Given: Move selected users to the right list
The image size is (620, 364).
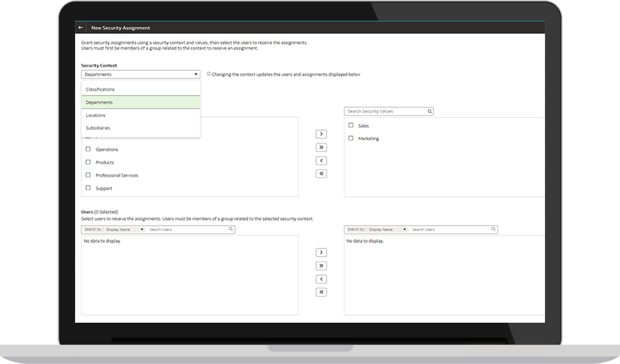Looking at the screenshot, I should pyautogui.click(x=321, y=253).
